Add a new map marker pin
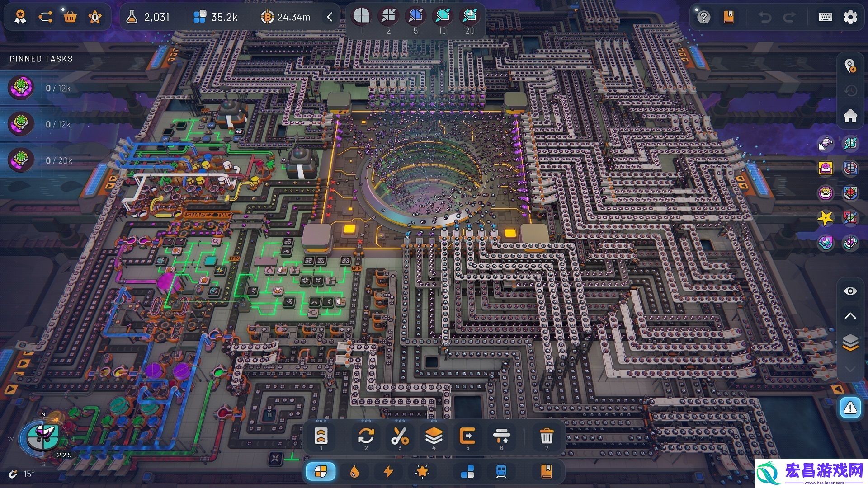Screen dimensions: 868x488 tap(850, 66)
